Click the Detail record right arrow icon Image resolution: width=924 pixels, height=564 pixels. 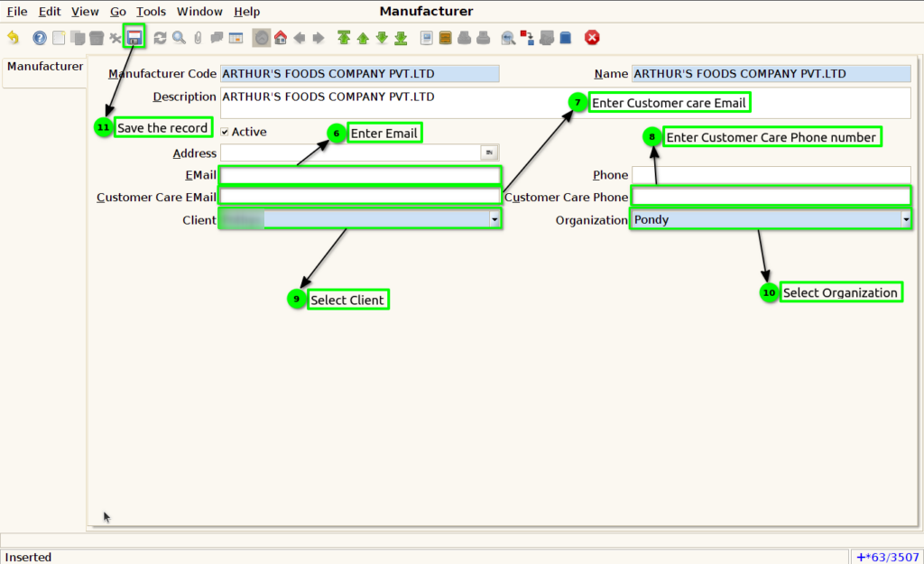coord(319,38)
